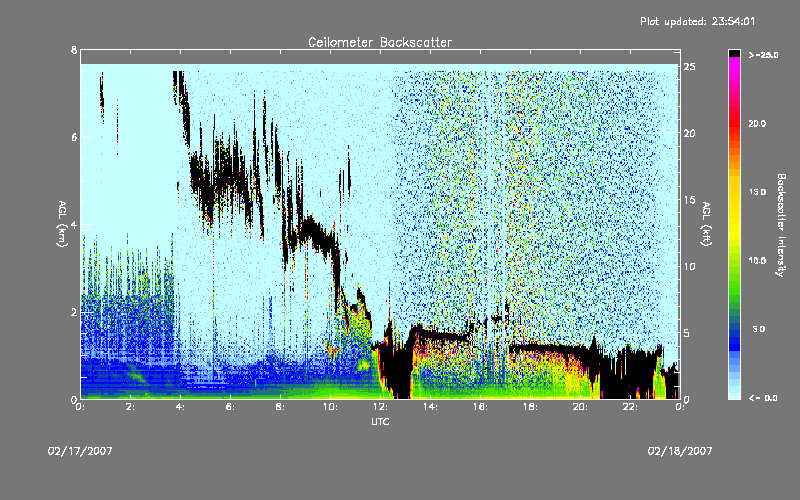
Task: Click the UTC x-axis label
Action: 380,421
